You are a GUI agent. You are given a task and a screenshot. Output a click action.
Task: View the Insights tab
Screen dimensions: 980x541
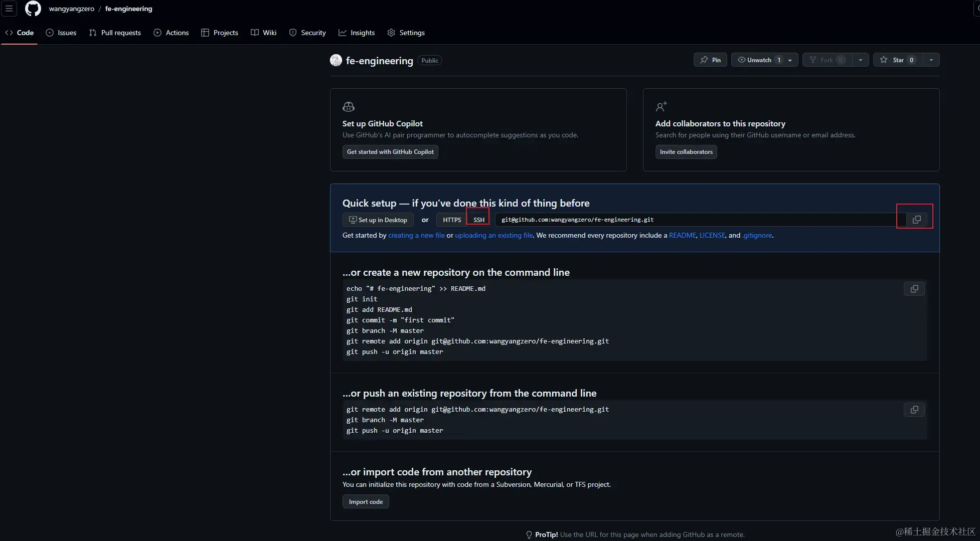coord(357,33)
